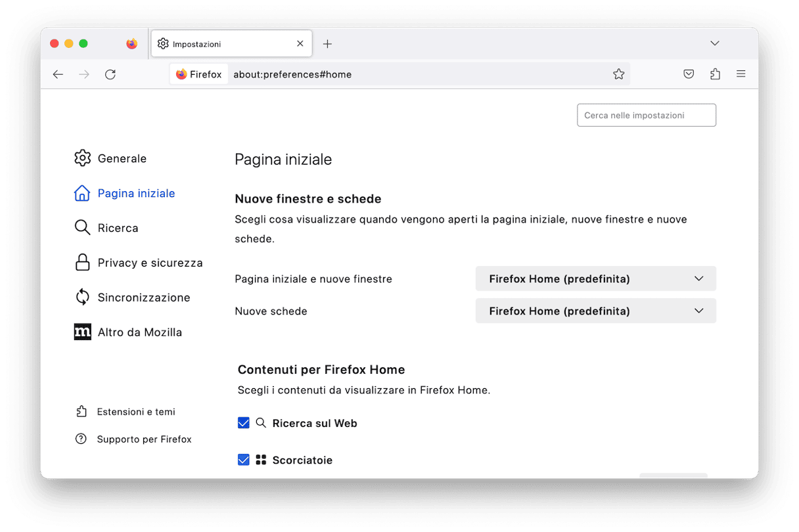Open the Nuove schede dropdown
Image resolution: width=799 pixels, height=532 pixels.
coord(596,311)
